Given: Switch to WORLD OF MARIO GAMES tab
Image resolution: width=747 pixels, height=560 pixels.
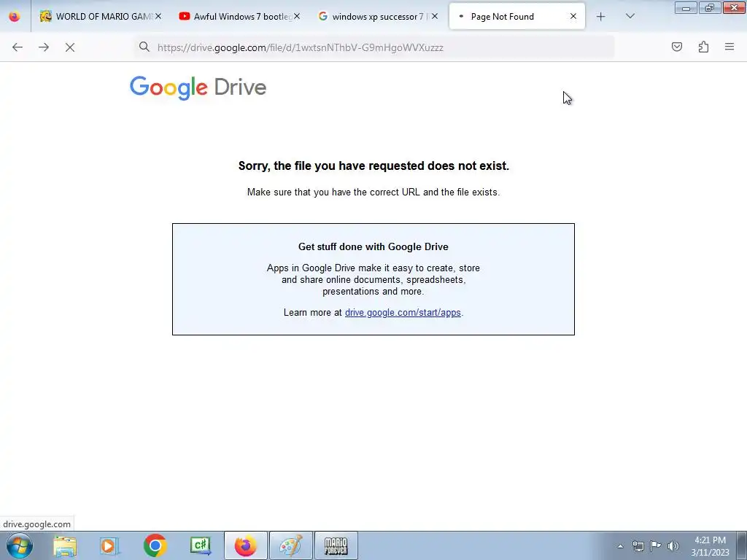Looking at the screenshot, I should (101, 16).
